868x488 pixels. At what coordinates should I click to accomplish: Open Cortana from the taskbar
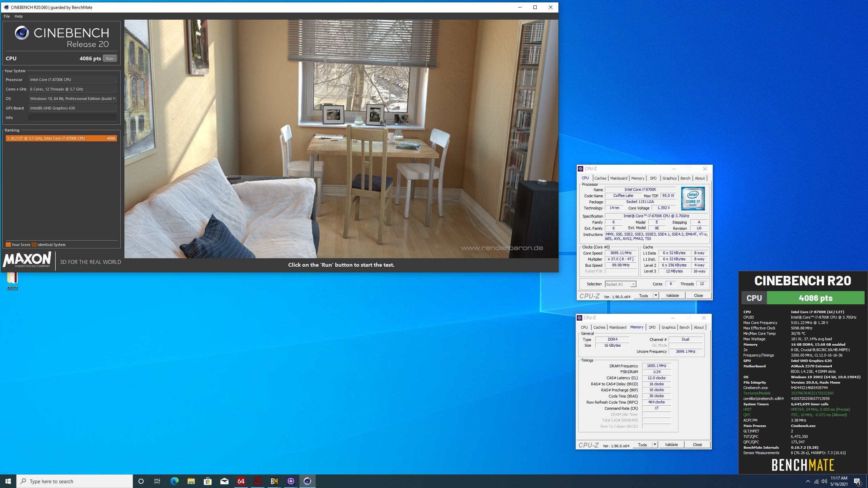pos(141,481)
